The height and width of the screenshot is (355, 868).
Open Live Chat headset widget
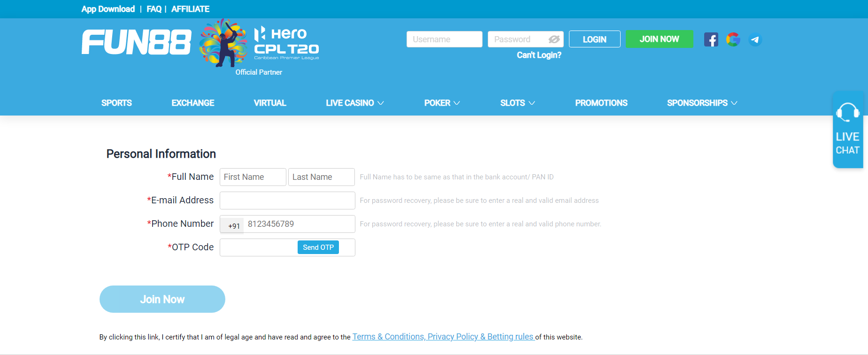(847, 130)
